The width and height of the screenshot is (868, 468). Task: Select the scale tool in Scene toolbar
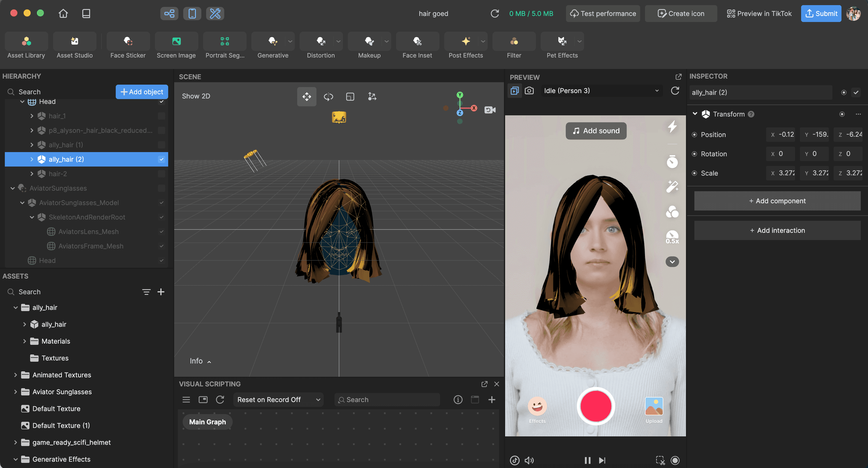[x=350, y=97]
